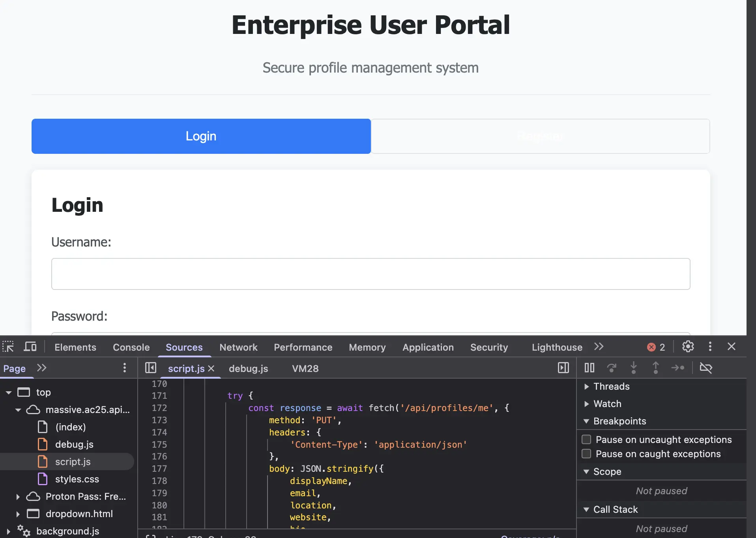Screen dimensions: 756x538
Task: Open the Page pane three-dot menu
Action: [x=125, y=368]
